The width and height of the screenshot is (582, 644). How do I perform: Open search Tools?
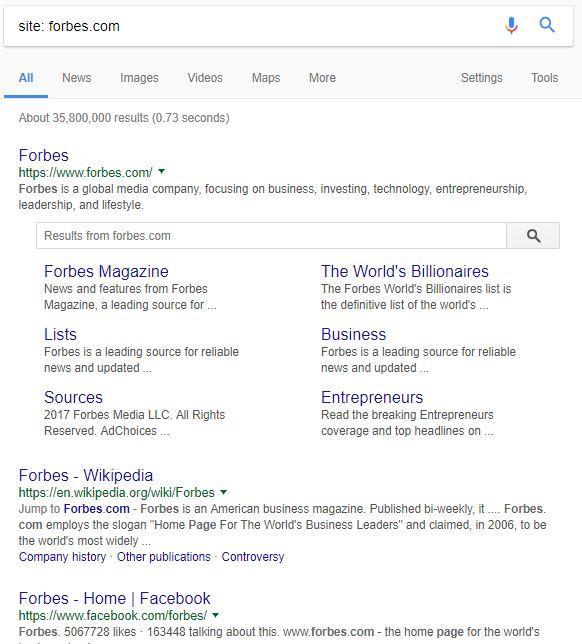pos(545,78)
